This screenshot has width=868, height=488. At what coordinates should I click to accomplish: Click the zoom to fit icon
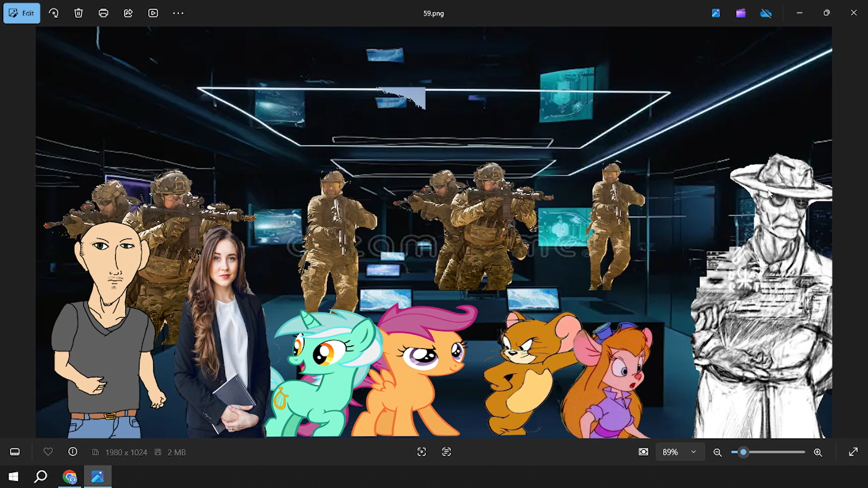pos(643,452)
